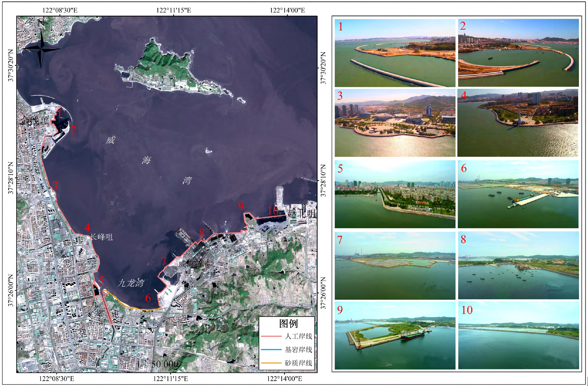The image size is (588, 386).
Task: Click the 1:50 000 scale text
Action: coord(158,364)
